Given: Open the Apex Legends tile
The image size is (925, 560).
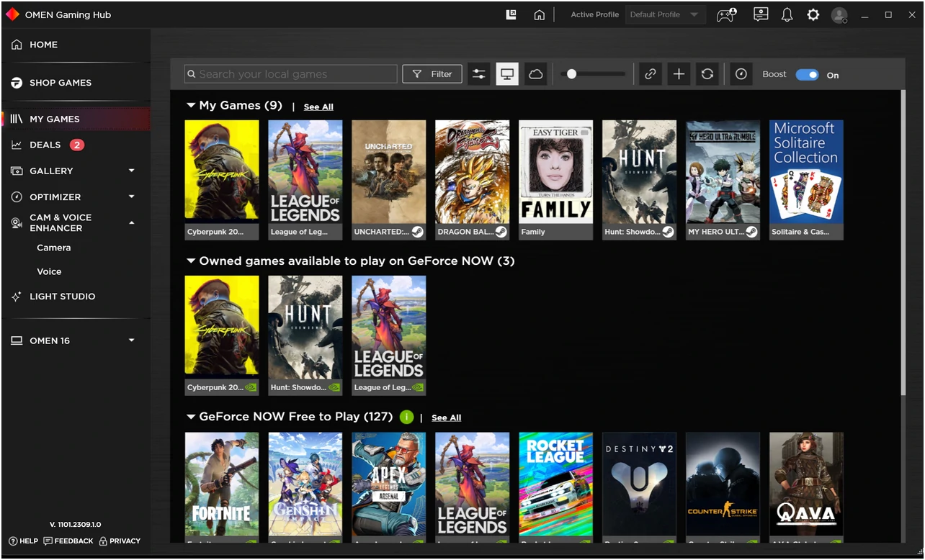Looking at the screenshot, I should 389,487.
